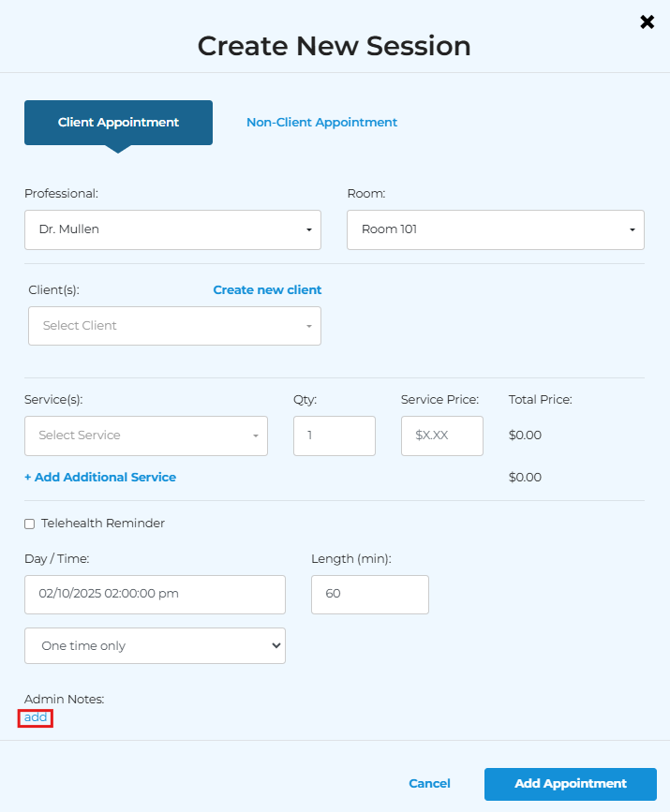Image resolution: width=670 pixels, height=812 pixels.
Task: Click the Admin Notes label
Action: point(65,699)
